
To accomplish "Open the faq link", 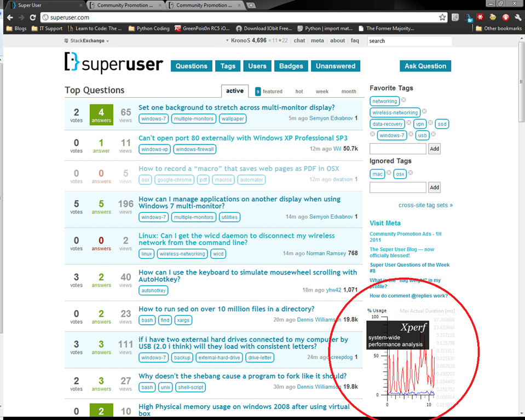I will click(x=355, y=40).
